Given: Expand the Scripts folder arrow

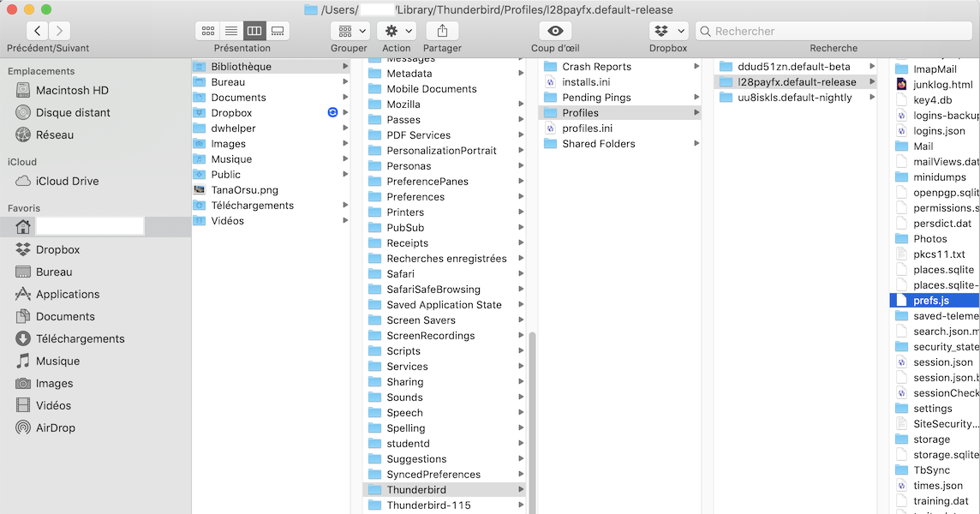Looking at the screenshot, I should tap(521, 350).
